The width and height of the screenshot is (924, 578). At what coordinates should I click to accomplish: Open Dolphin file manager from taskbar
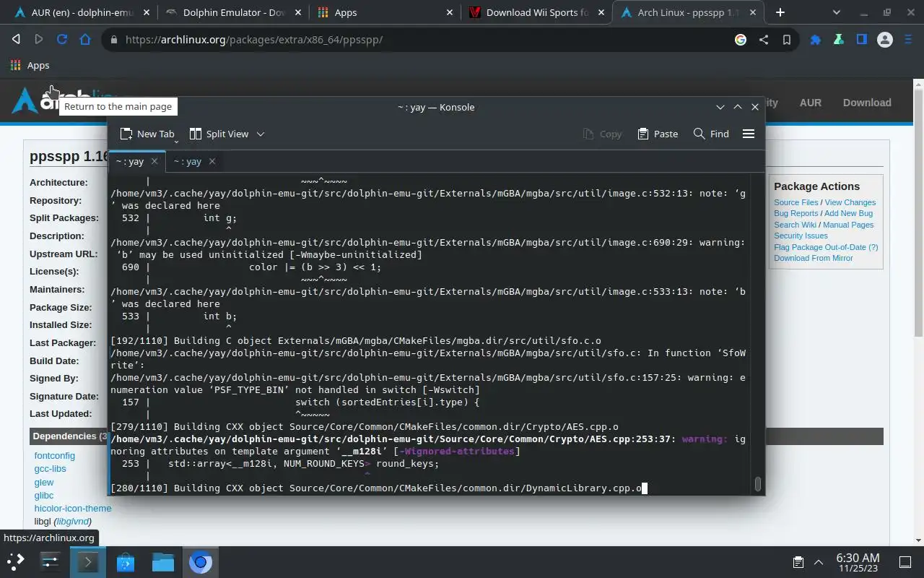click(x=163, y=561)
